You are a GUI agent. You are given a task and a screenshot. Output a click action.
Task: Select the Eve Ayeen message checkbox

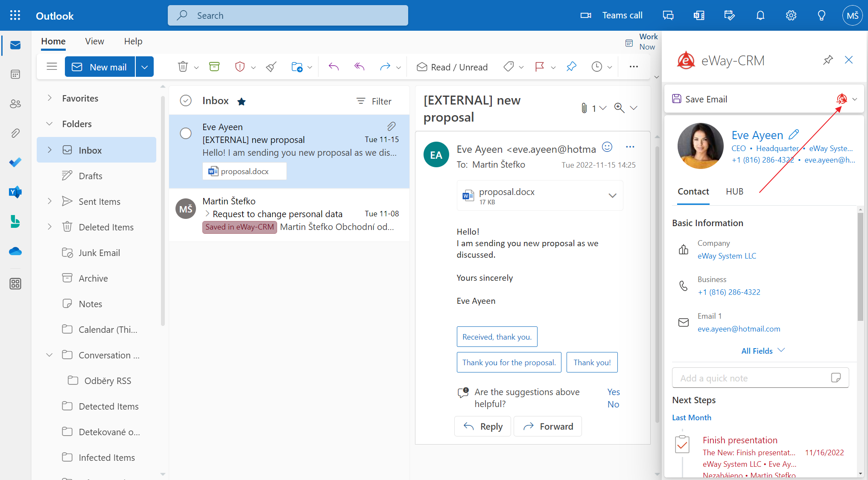[x=186, y=133]
